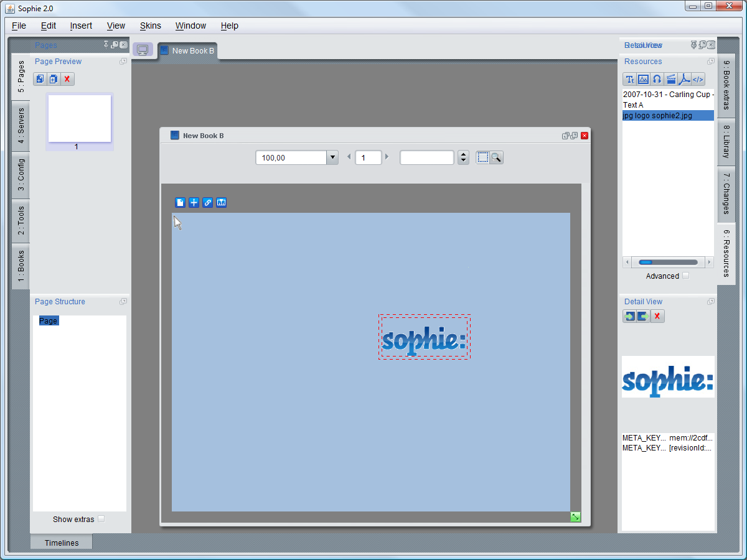Click the left scroll arrow in Resources list
This screenshot has height=560, width=747.
[627, 262]
